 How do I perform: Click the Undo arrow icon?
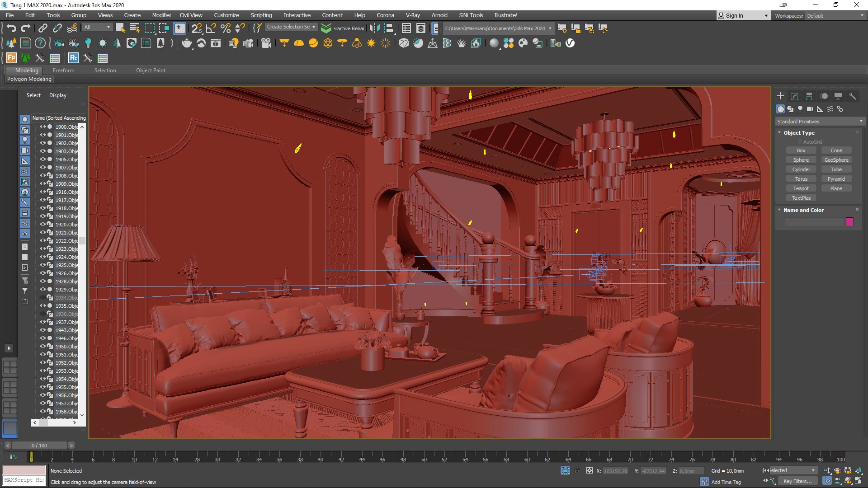click(x=11, y=28)
